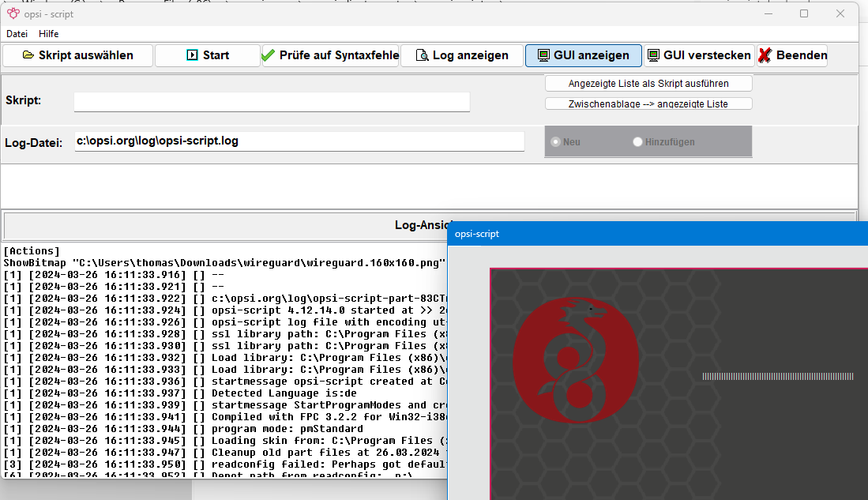Click the monitor icon on GUI verstecken
The height and width of the screenshot is (500, 868).
[653, 55]
